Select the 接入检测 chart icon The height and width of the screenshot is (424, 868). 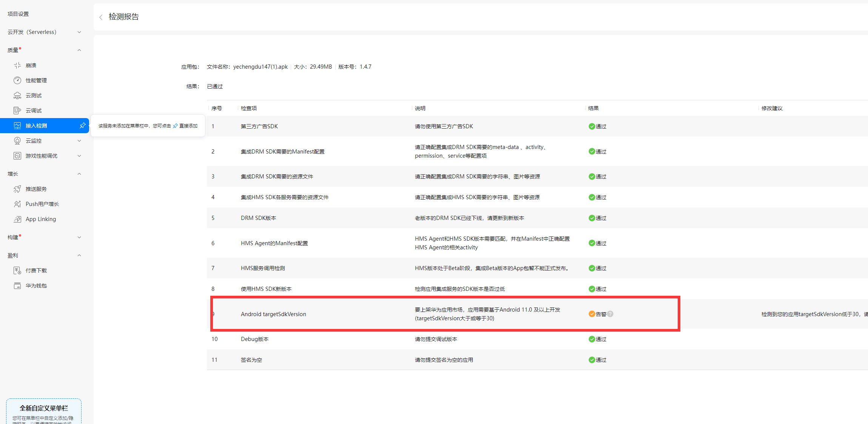point(17,126)
